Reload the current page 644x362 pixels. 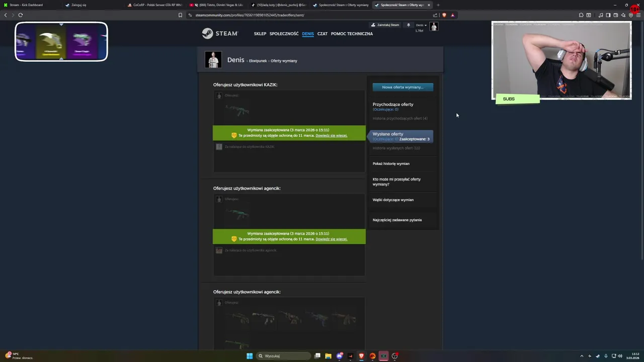(x=20, y=15)
